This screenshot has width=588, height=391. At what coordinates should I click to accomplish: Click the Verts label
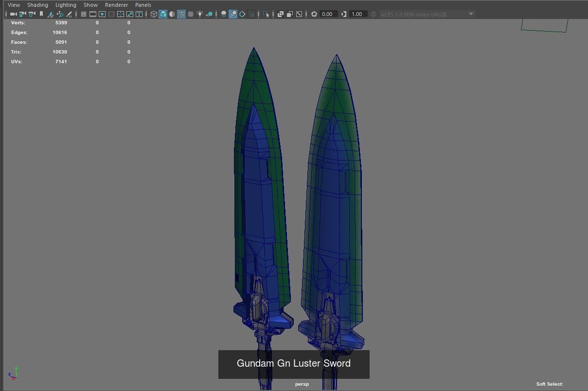tap(18, 22)
